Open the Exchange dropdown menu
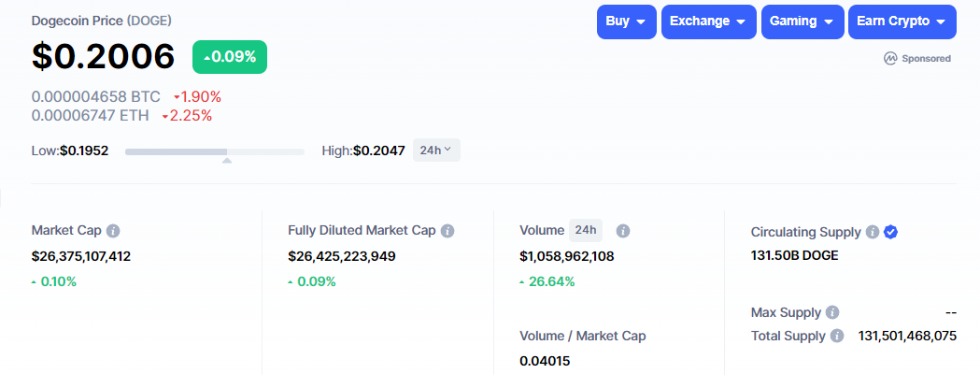 [709, 22]
